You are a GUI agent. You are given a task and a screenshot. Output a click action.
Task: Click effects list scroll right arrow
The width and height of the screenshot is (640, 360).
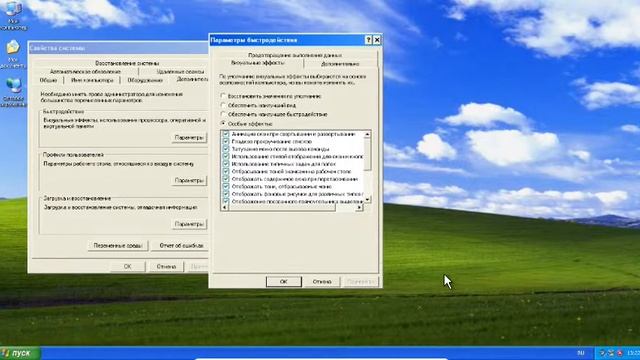point(359,207)
